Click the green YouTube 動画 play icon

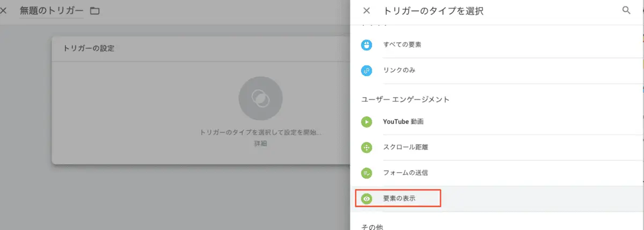[x=367, y=122]
